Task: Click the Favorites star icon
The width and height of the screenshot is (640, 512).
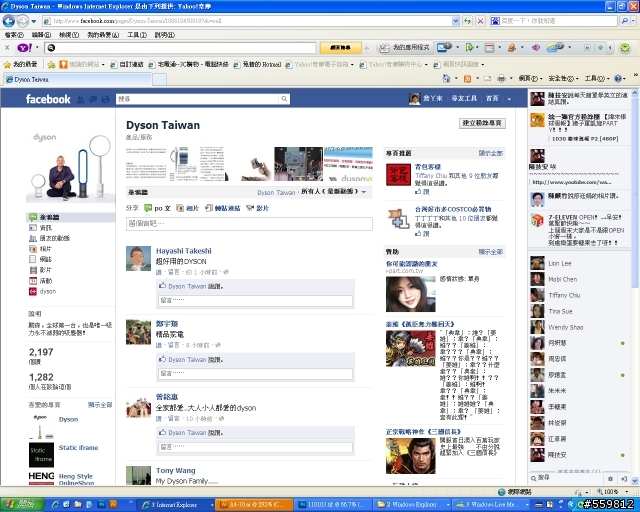Action: 7,65
